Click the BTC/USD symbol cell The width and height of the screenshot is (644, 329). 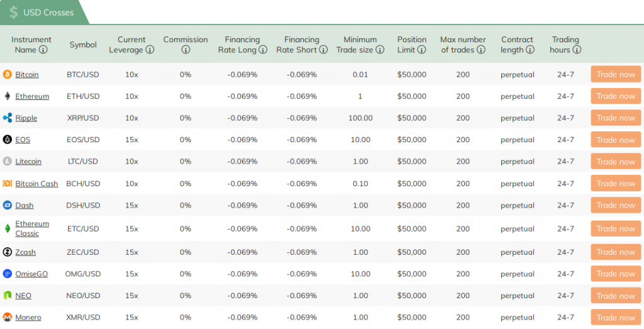coord(83,75)
